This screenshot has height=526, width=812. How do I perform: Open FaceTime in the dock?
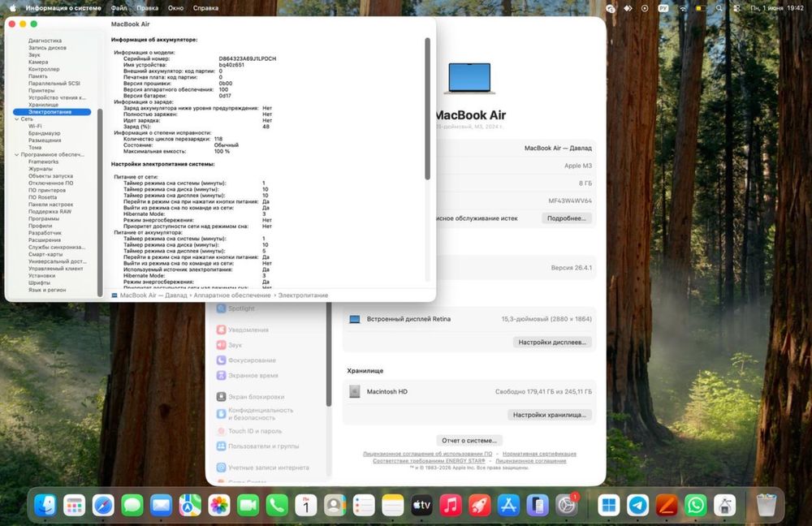point(248,505)
